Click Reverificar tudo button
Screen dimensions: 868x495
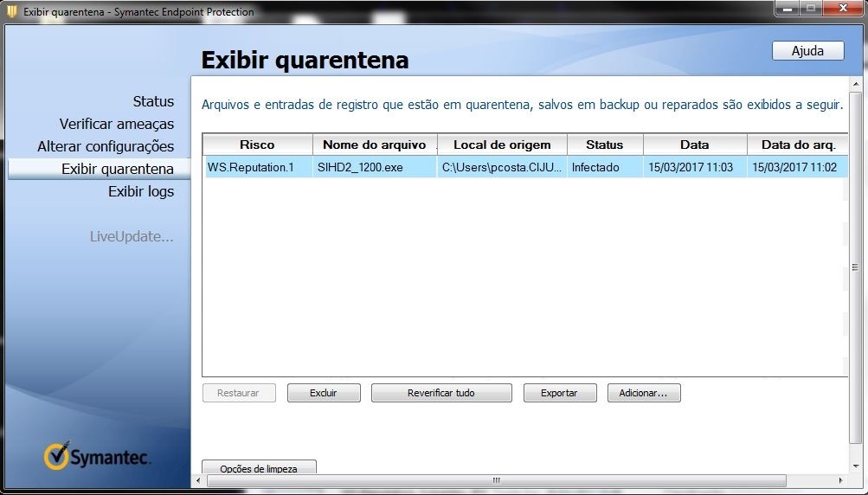click(x=441, y=393)
